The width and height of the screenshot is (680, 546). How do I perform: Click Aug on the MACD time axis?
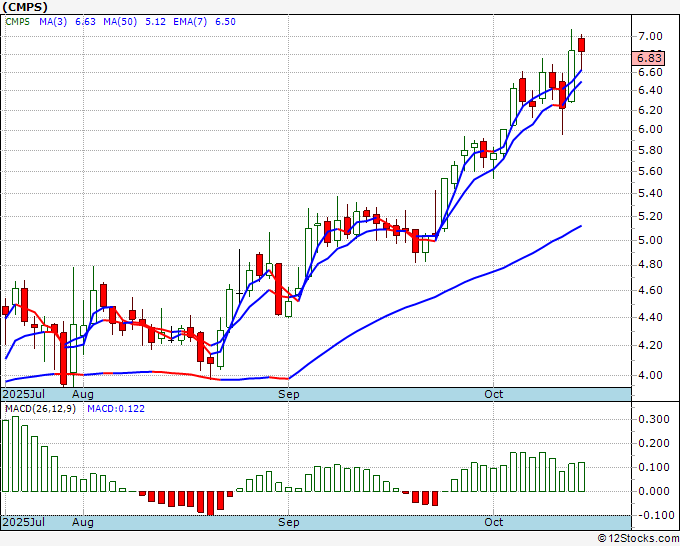click(83, 522)
